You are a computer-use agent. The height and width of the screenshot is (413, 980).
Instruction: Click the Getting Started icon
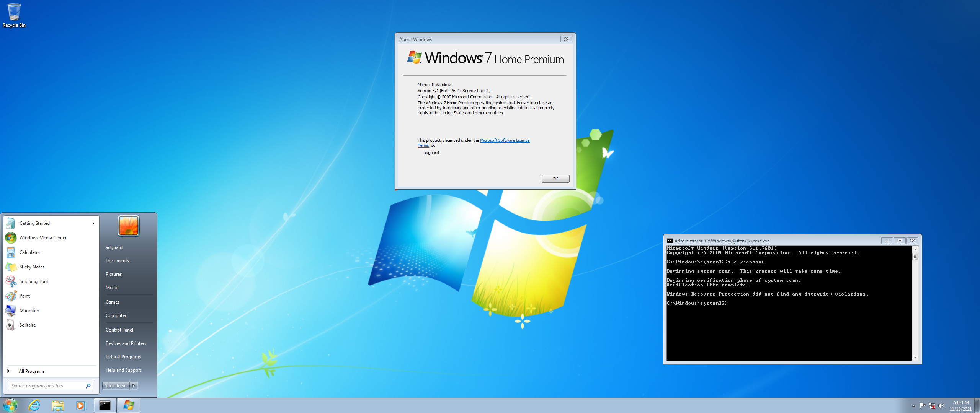(11, 223)
